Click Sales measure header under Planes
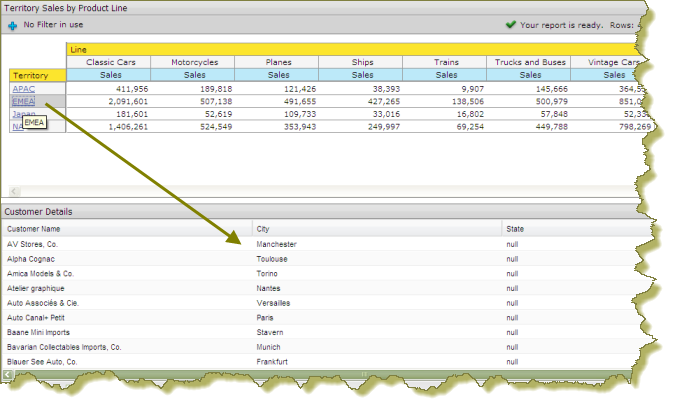Image resolution: width=679 pixels, height=415 pixels. point(277,75)
